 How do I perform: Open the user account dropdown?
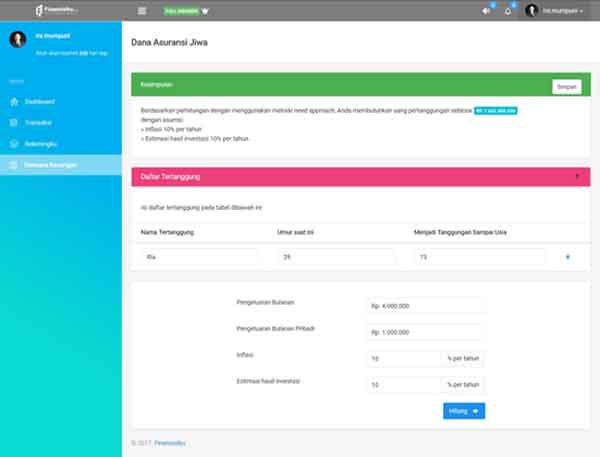(x=558, y=11)
